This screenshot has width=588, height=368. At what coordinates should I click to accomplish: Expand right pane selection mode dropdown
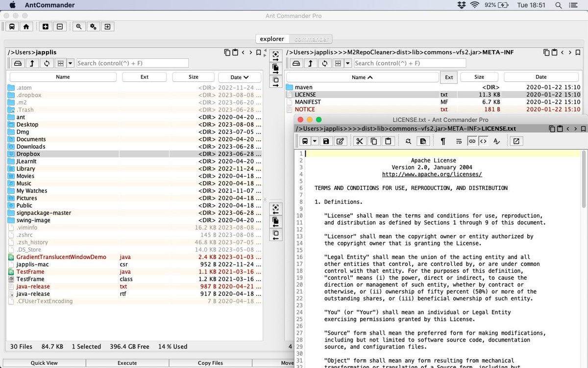[x=348, y=63]
